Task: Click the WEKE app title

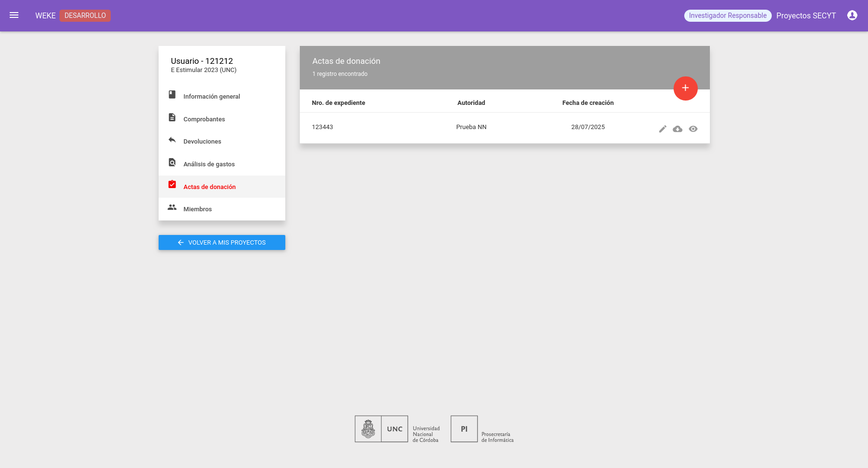Action: click(45, 15)
